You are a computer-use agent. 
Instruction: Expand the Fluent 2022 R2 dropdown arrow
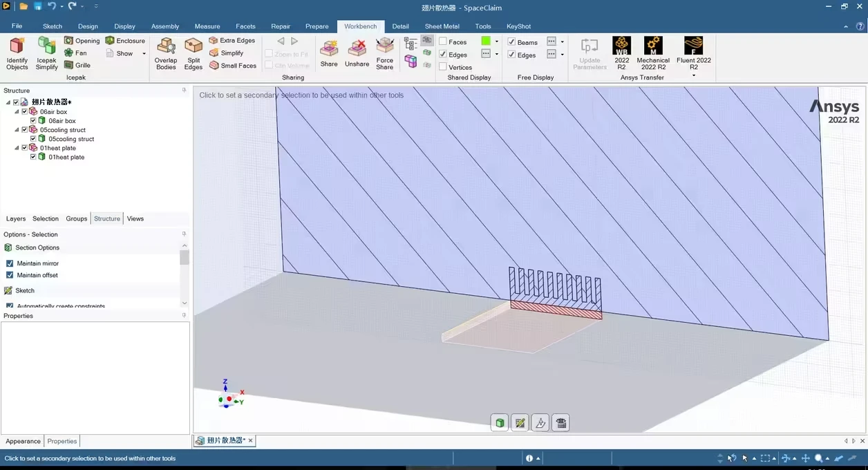point(694,75)
